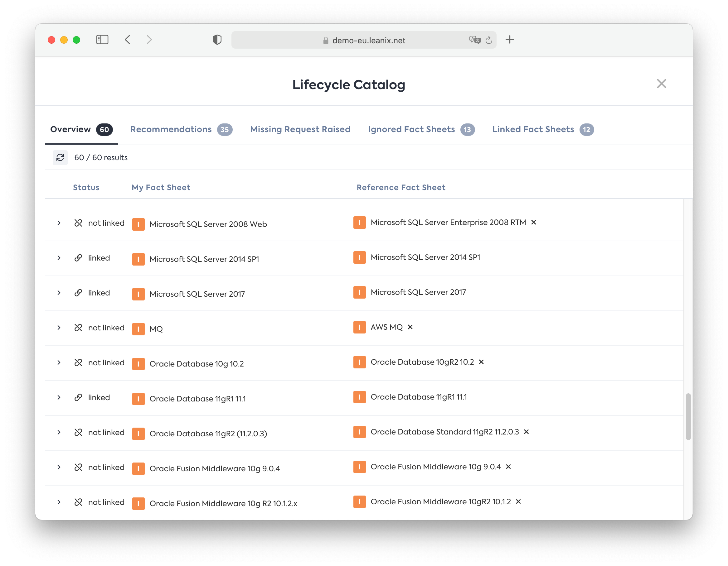
Task: Sort by Status column header
Action: pyautogui.click(x=86, y=187)
